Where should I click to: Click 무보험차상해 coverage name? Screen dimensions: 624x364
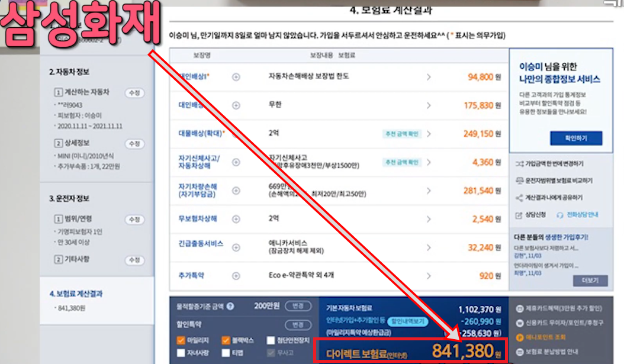[198, 219]
